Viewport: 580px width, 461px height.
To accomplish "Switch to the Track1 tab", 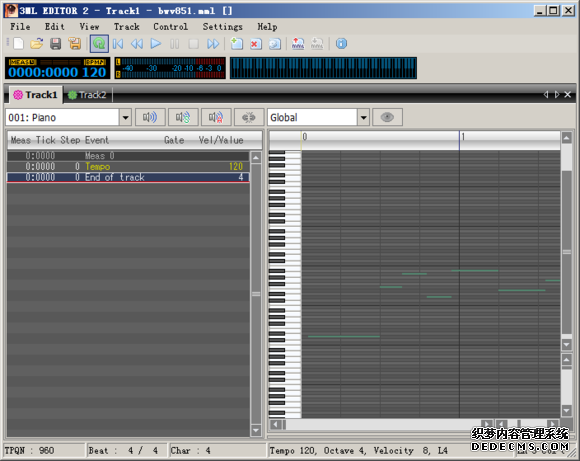I will pyautogui.click(x=36, y=95).
